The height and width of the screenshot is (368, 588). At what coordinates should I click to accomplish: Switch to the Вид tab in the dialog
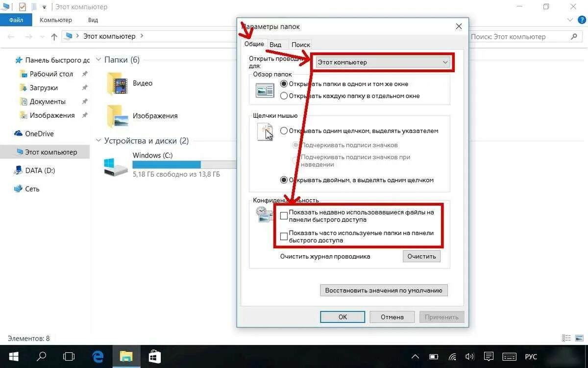[275, 45]
